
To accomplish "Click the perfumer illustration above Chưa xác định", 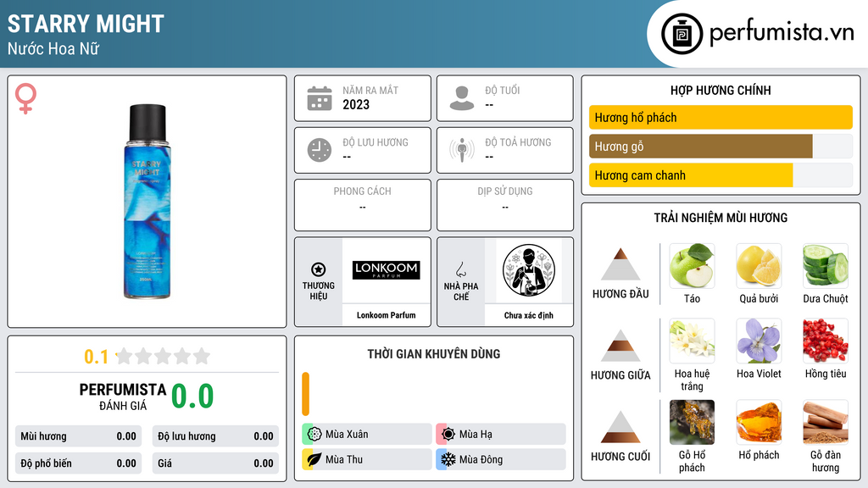I will point(529,270).
